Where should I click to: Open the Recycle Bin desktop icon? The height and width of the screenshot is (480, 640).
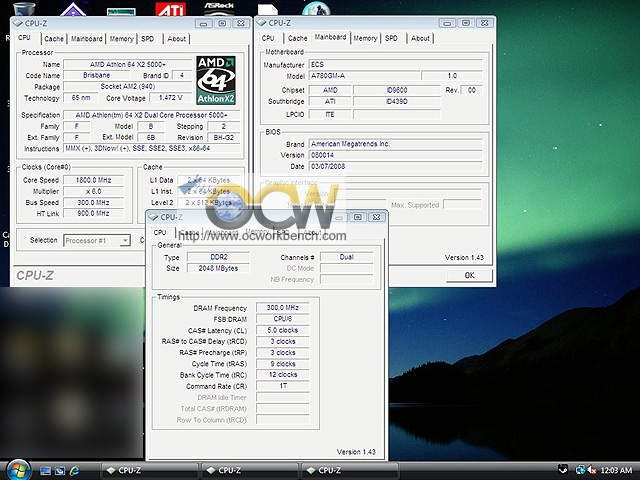[x=24, y=9]
